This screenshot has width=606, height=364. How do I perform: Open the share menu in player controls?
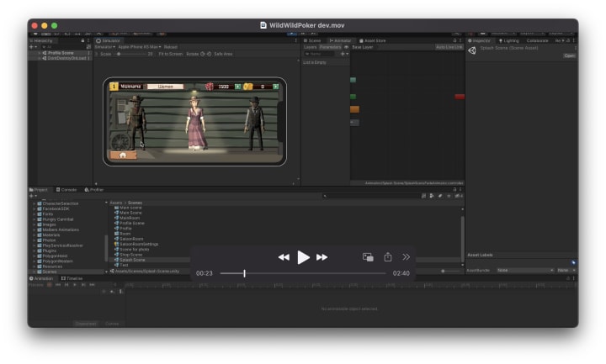coord(388,257)
